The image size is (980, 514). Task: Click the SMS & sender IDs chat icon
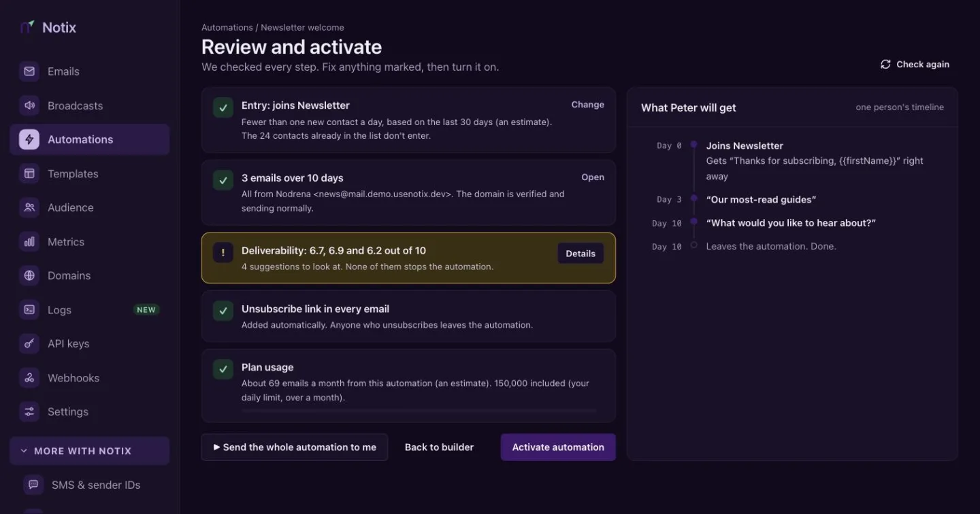point(33,485)
